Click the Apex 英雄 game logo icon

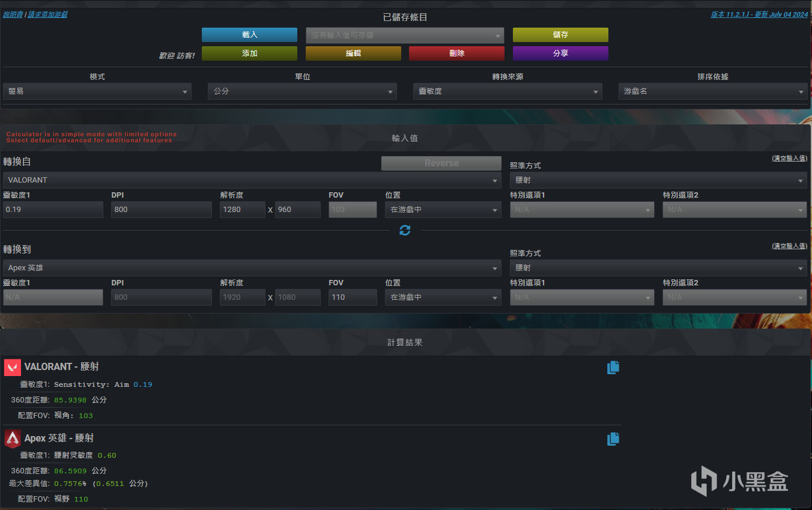pyautogui.click(x=12, y=439)
